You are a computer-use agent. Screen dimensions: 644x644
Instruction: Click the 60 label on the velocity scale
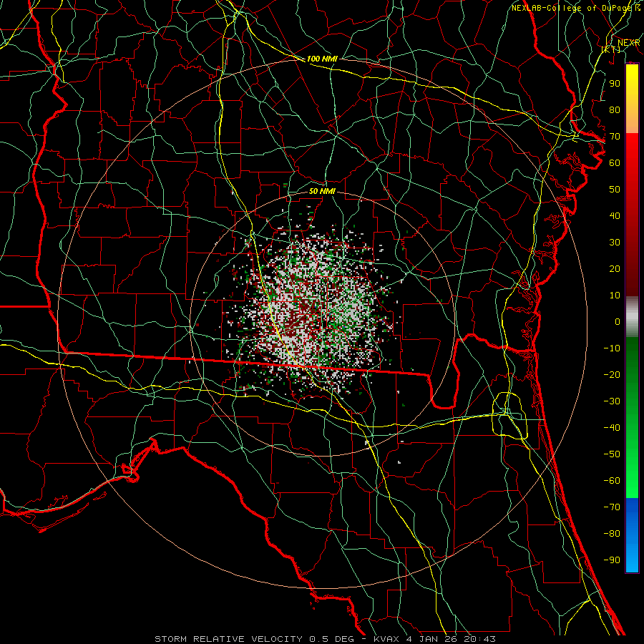click(615, 163)
